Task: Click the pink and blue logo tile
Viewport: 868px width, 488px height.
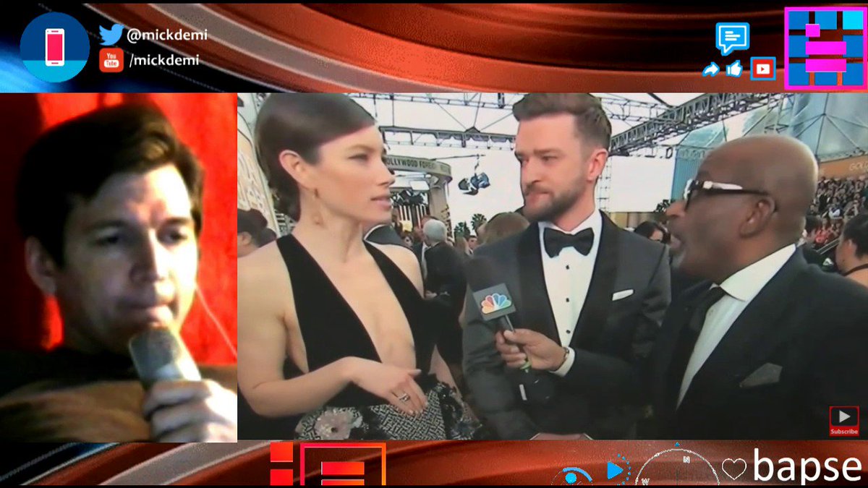Action: tap(825, 48)
